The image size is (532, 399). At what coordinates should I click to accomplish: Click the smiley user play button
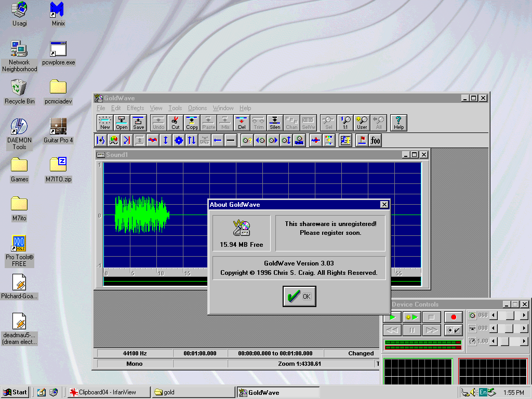(x=412, y=317)
